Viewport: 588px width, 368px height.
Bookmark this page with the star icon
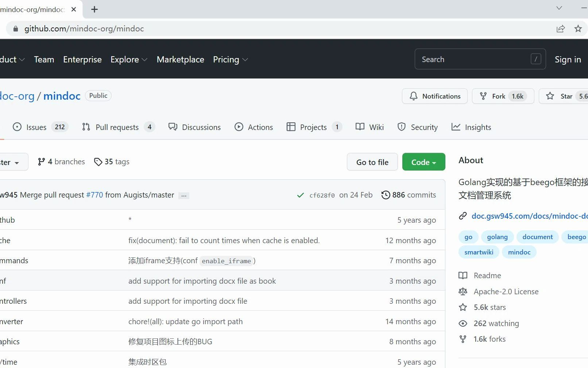pyautogui.click(x=578, y=29)
